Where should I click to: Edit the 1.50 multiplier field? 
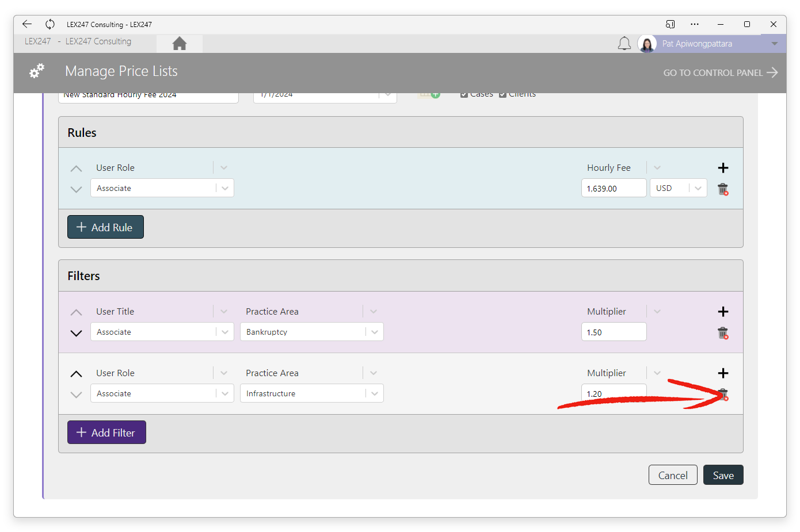[614, 332]
